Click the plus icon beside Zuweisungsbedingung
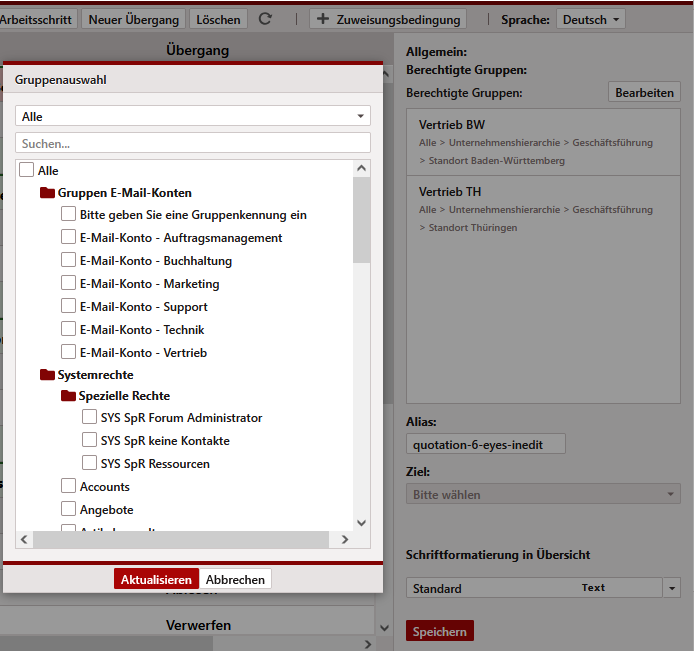Image resolution: width=694 pixels, height=651 pixels. click(323, 19)
